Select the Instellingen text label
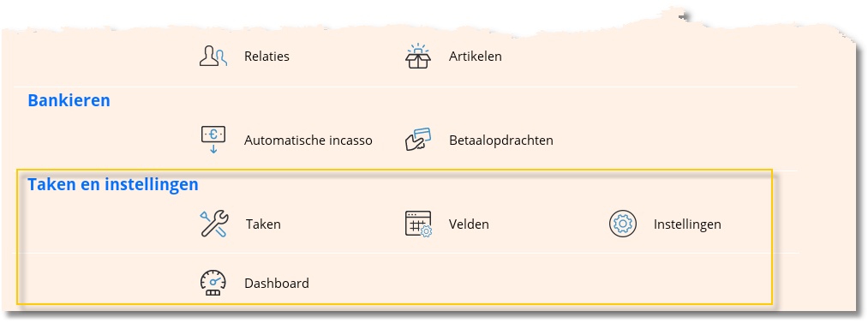This screenshot has width=868, height=323. tap(687, 224)
